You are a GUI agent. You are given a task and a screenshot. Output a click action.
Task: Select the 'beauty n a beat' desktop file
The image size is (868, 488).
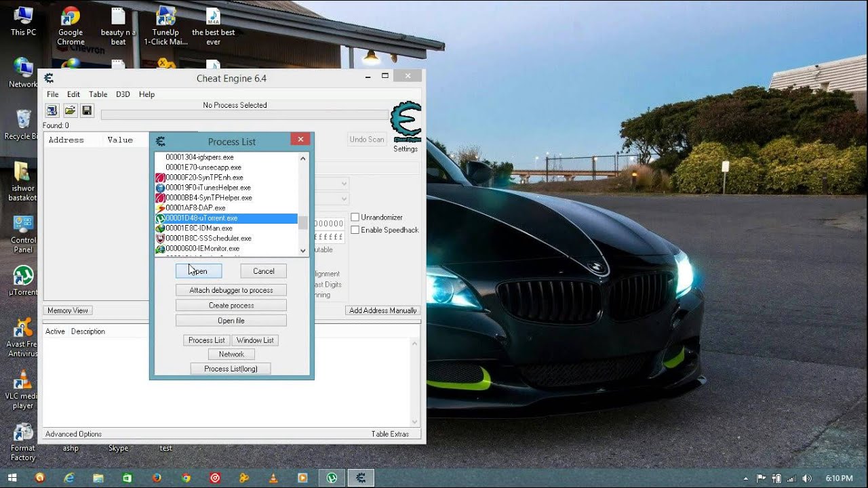(x=118, y=26)
